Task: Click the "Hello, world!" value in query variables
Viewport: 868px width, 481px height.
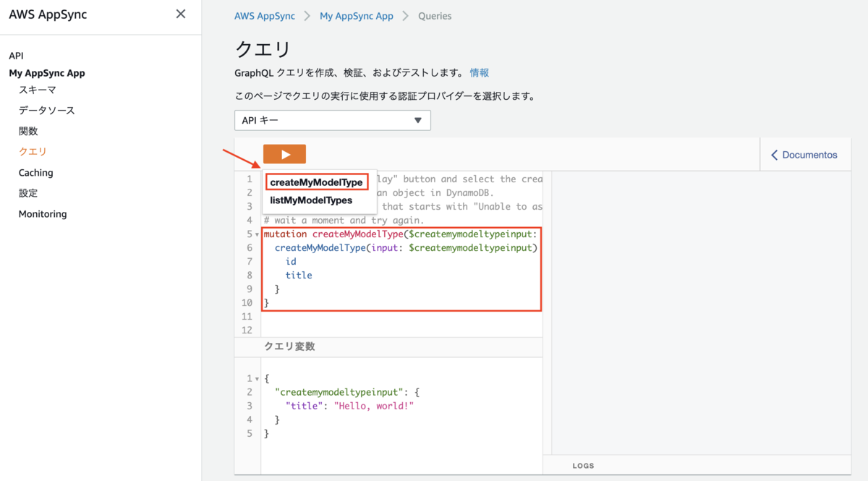Action: (x=373, y=406)
